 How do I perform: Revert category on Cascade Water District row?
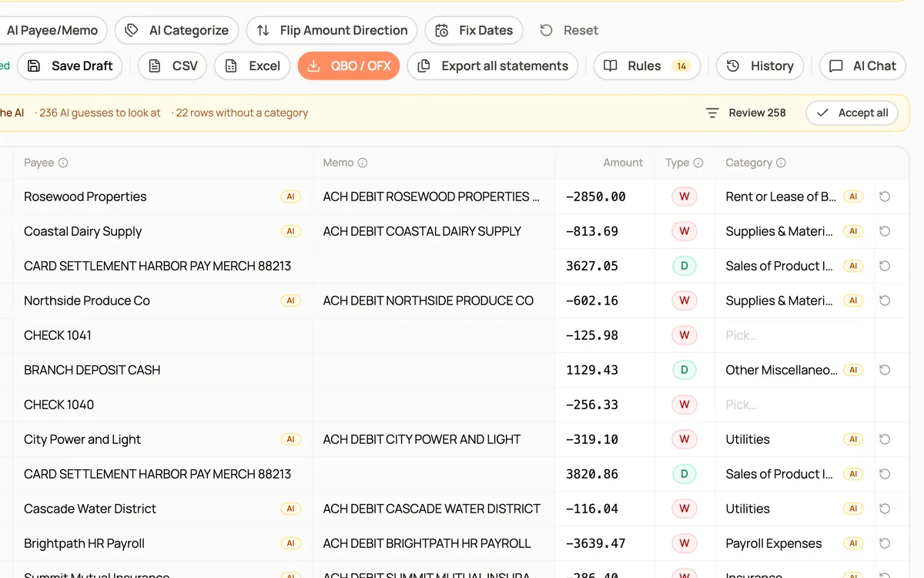pos(885,509)
